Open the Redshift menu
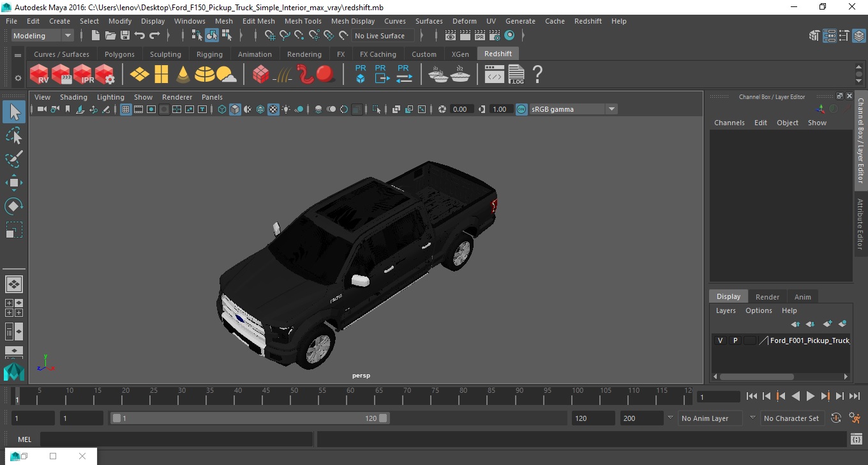868x465 pixels. tap(588, 21)
